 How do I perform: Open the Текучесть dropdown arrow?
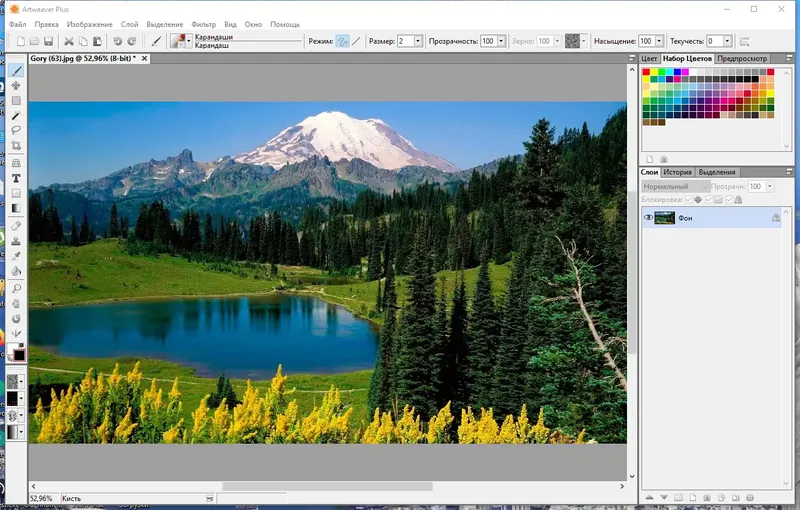pyautogui.click(x=727, y=41)
